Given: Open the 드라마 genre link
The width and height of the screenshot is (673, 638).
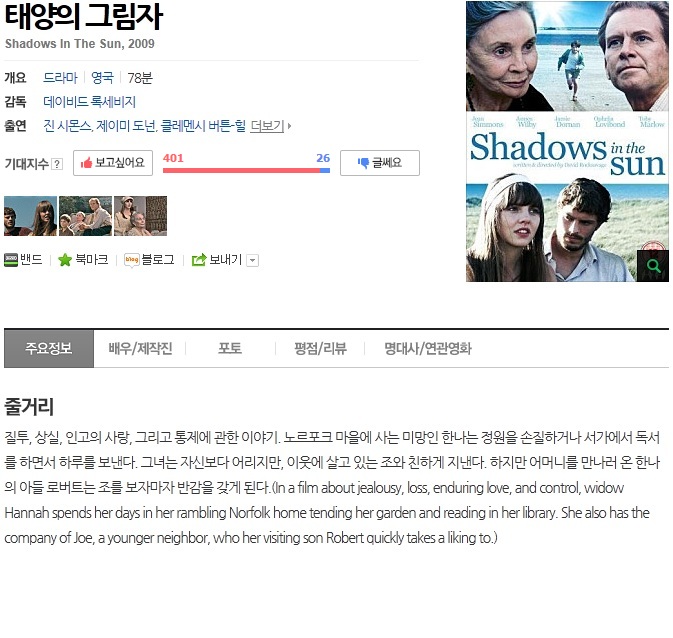Looking at the screenshot, I should 61,78.
